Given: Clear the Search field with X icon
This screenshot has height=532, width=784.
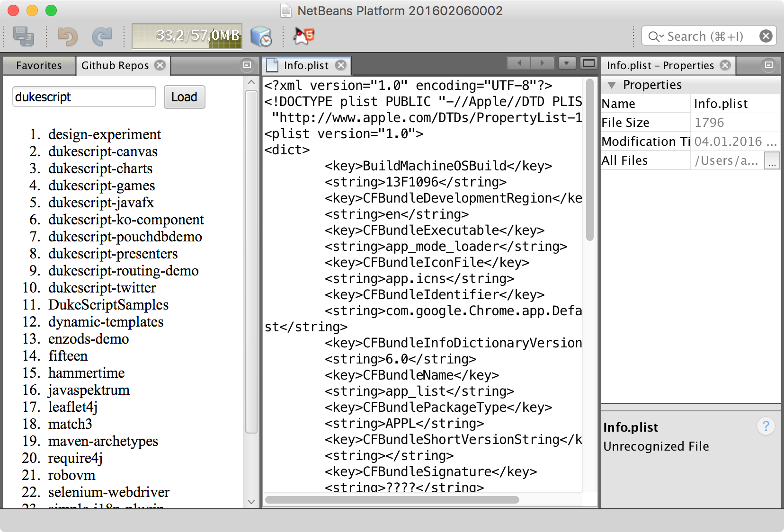Looking at the screenshot, I should 766,36.
